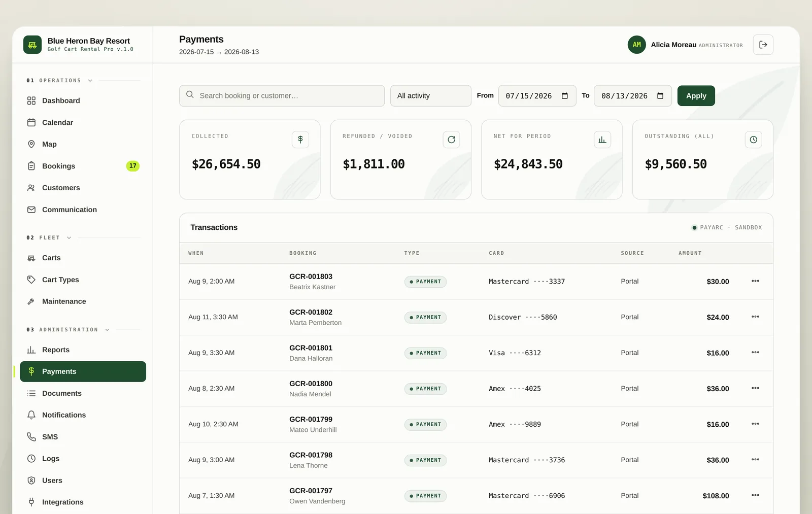Open row actions for GCR-001800
This screenshot has width=812, height=514.
[755, 388]
